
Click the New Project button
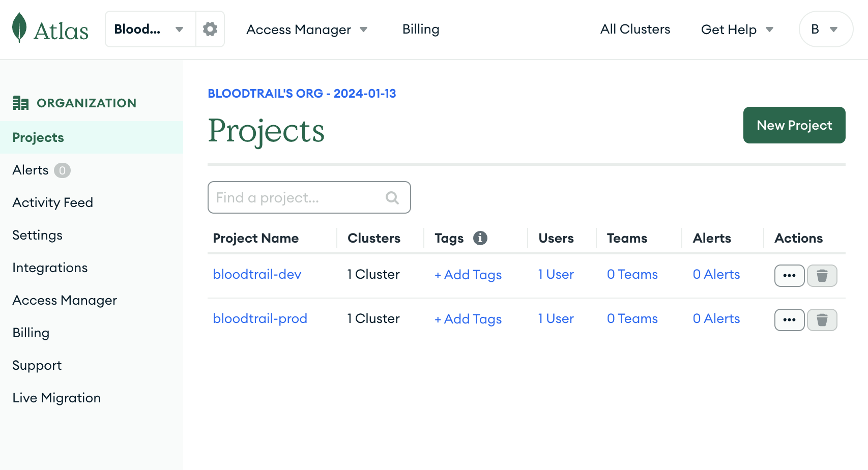[794, 125]
